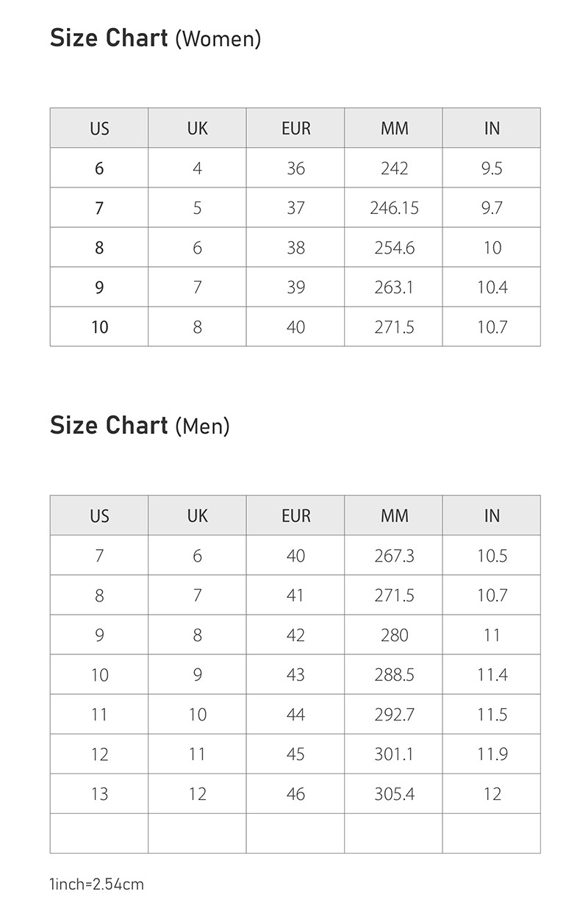
Task: Click women's US size 6 cell
Action: coord(99,168)
